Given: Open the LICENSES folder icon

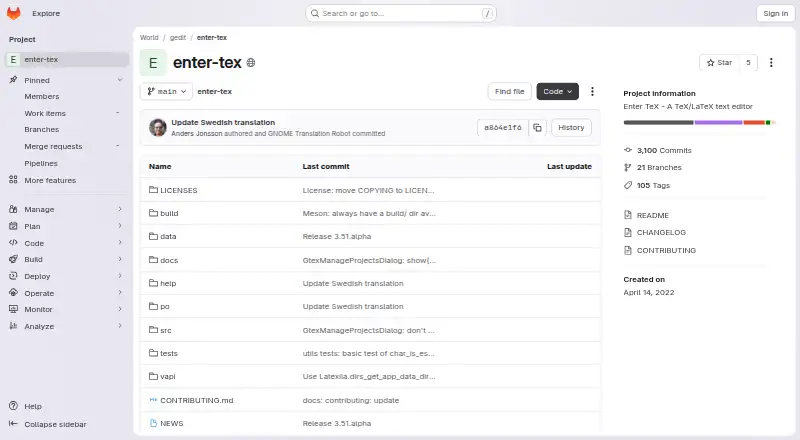Looking at the screenshot, I should pyautogui.click(x=153, y=190).
